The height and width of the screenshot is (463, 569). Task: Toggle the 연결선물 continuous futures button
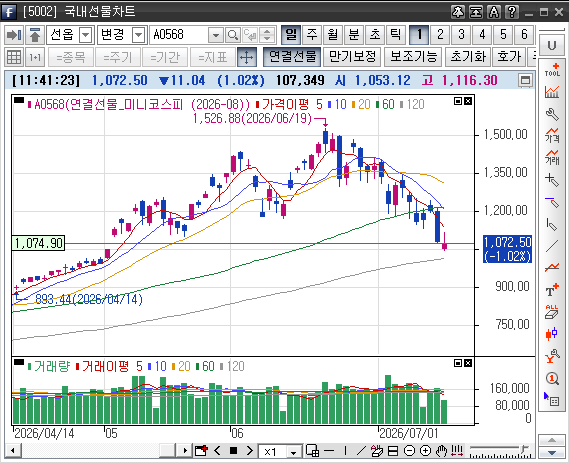point(292,57)
